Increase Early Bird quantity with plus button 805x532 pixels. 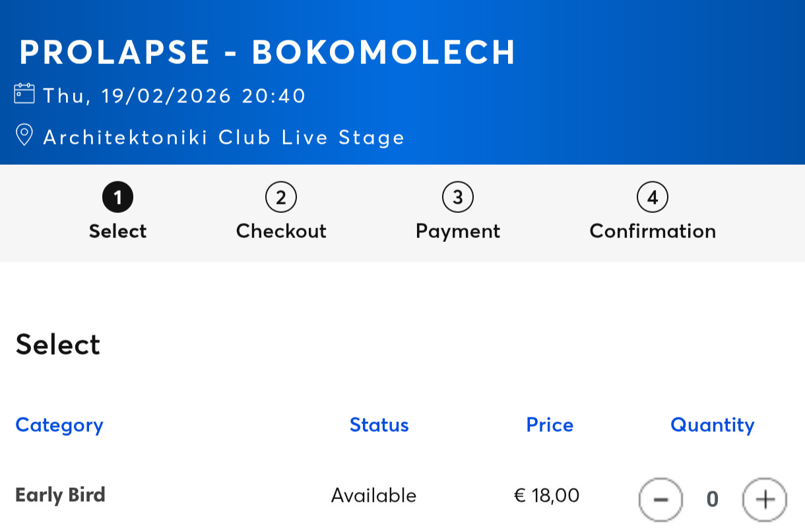(765, 500)
